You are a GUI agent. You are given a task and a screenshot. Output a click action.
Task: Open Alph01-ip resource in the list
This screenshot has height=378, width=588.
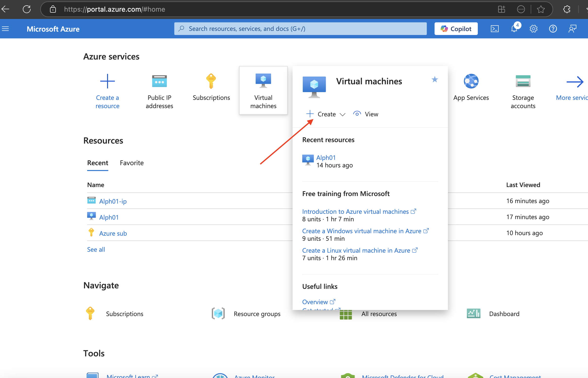(x=113, y=201)
